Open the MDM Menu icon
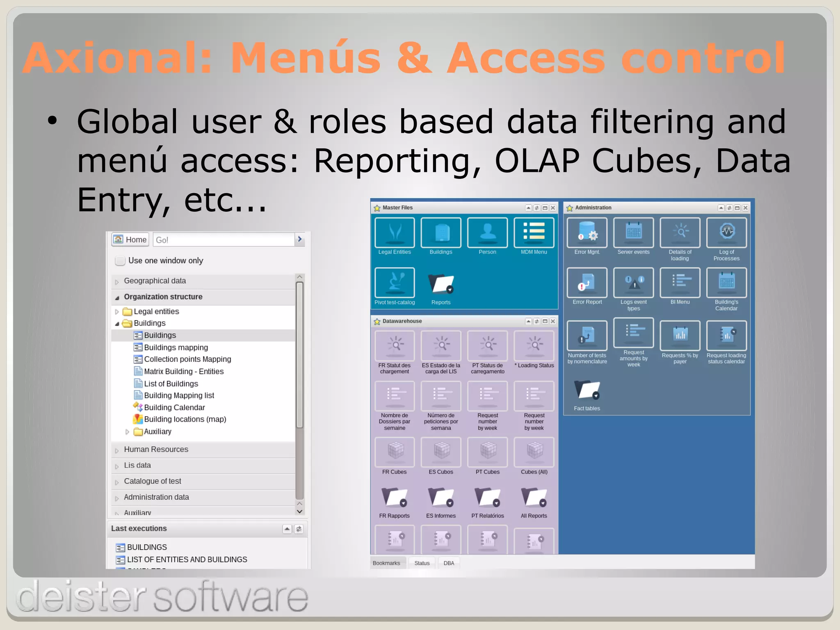 click(x=534, y=233)
